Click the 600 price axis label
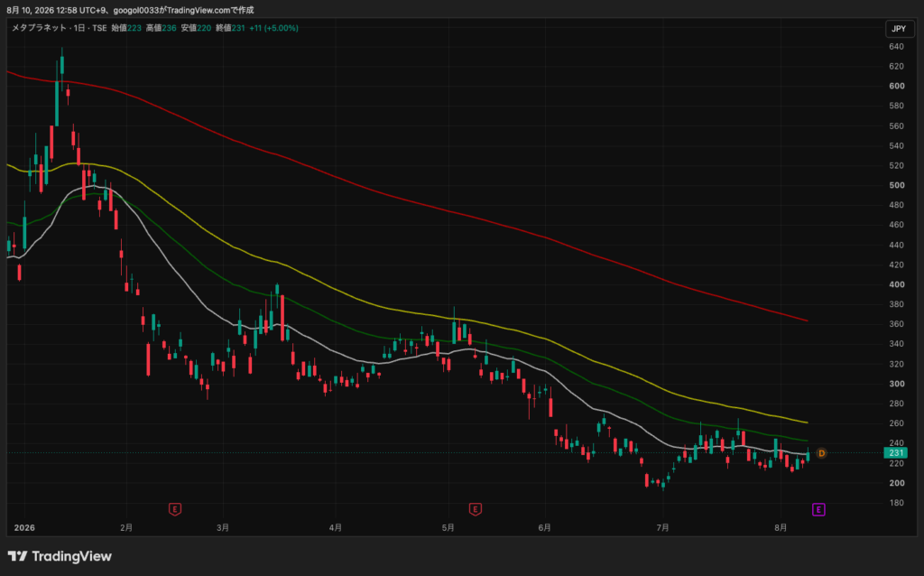The image size is (924, 576). (x=896, y=86)
